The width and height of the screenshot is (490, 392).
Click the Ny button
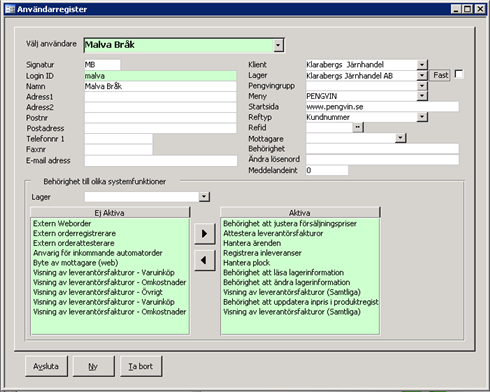pos(94,366)
